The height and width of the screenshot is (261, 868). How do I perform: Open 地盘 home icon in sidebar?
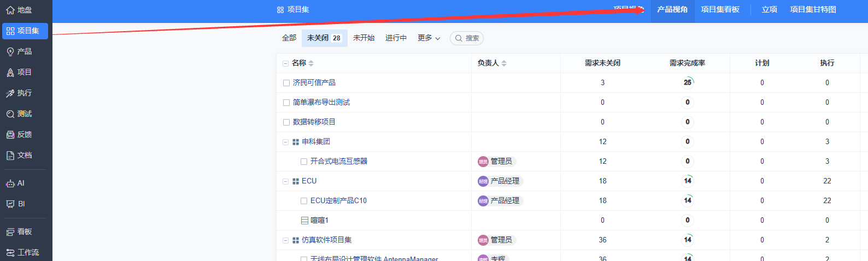pyautogui.click(x=10, y=10)
